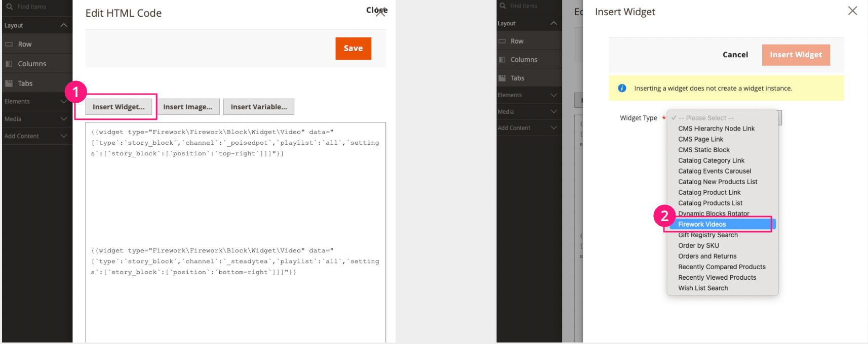Click the blue info icon in notice
Image resolution: width=868 pixels, height=344 pixels.
pos(622,88)
